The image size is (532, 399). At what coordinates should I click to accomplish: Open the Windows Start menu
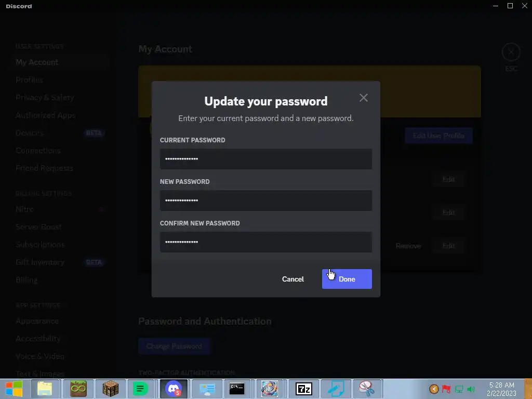[14, 389]
